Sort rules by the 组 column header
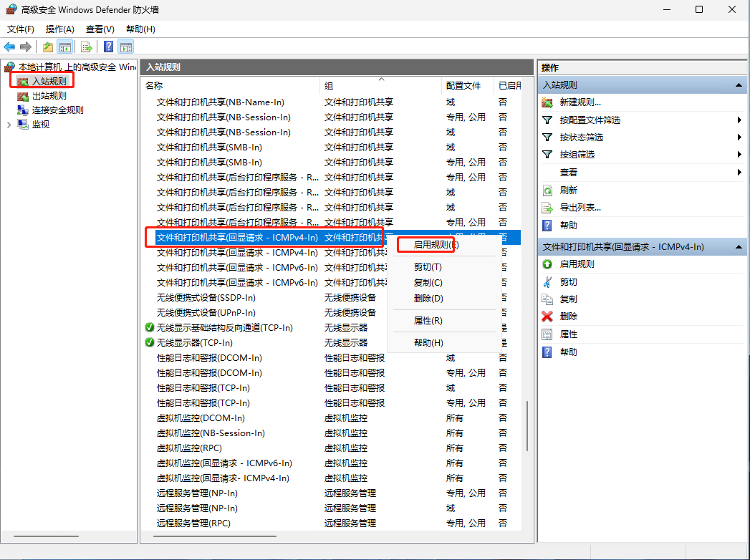The height and width of the screenshot is (560, 750). (381, 86)
